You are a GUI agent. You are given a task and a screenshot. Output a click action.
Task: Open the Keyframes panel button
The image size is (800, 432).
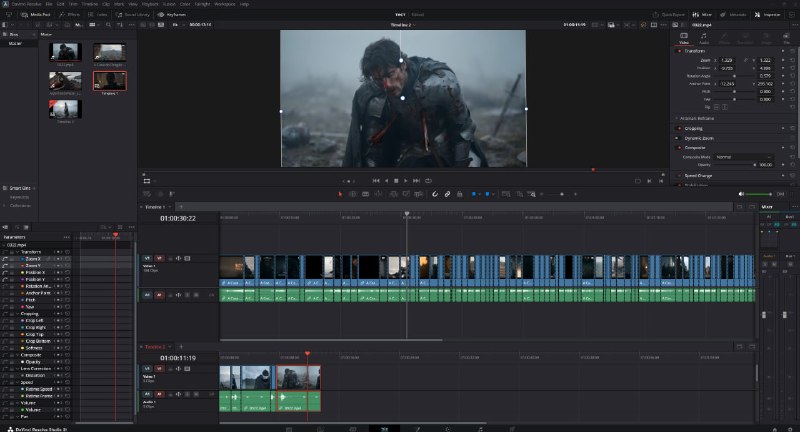point(171,15)
